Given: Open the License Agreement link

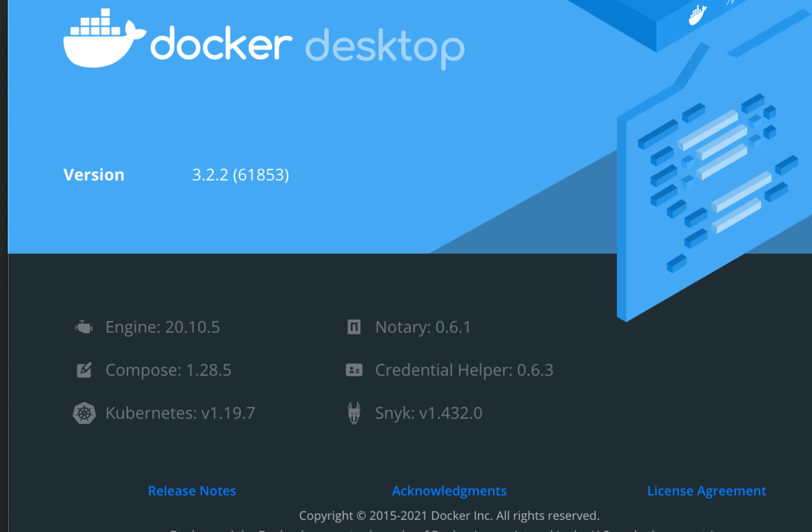Looking at the screenshot, I should [706, 491].
